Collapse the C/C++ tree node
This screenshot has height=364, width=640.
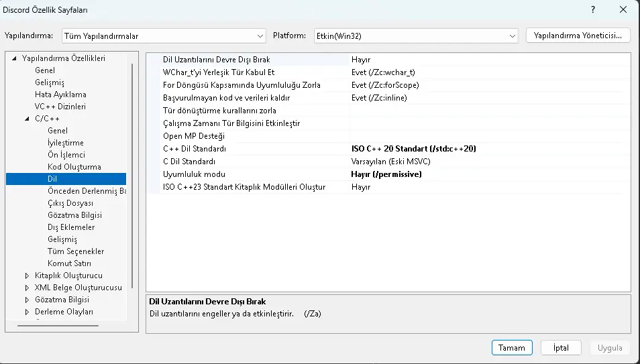coord(27,119)
